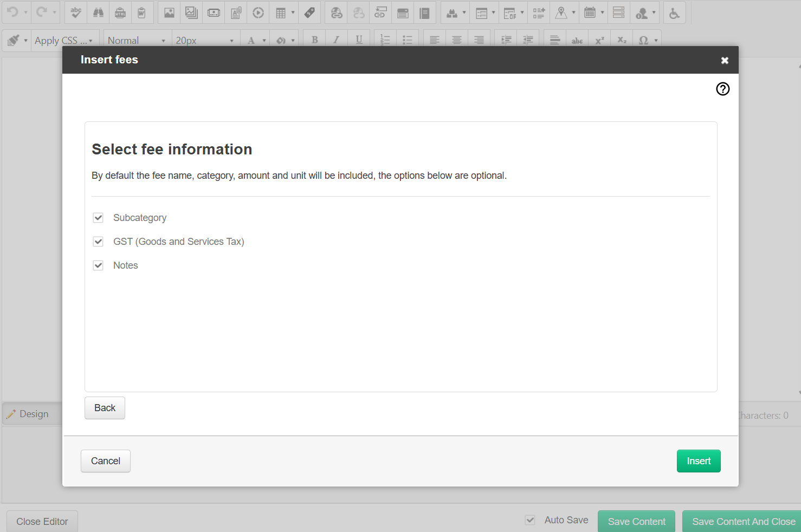This screenshot has width=801, height=532.
Task: Click the insert tag icon
Action: 309,12
